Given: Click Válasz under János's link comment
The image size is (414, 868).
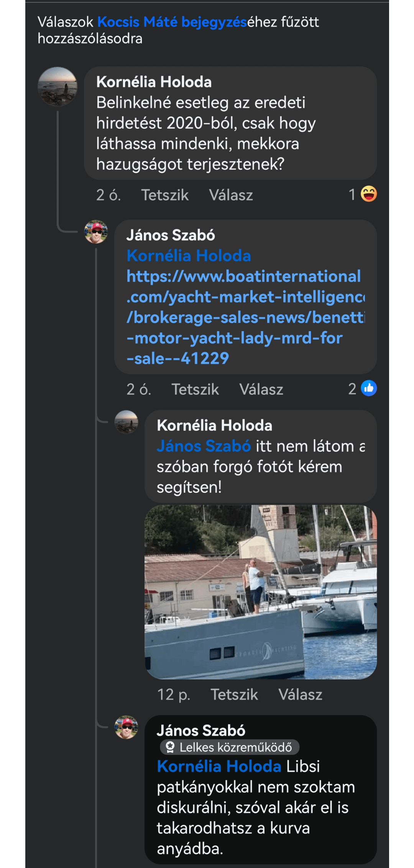Looking at the screenshot, I should 261,389.
